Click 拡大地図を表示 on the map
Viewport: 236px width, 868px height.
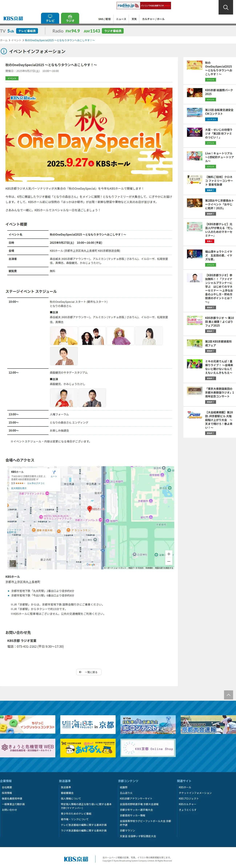pos(19,488)
